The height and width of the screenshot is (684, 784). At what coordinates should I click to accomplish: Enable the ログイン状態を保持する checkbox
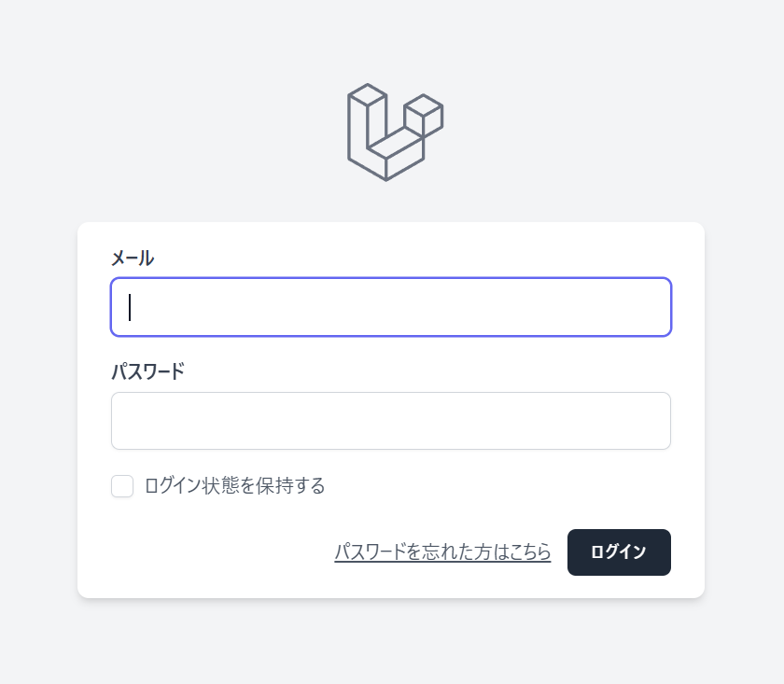[x=122, y=486]
